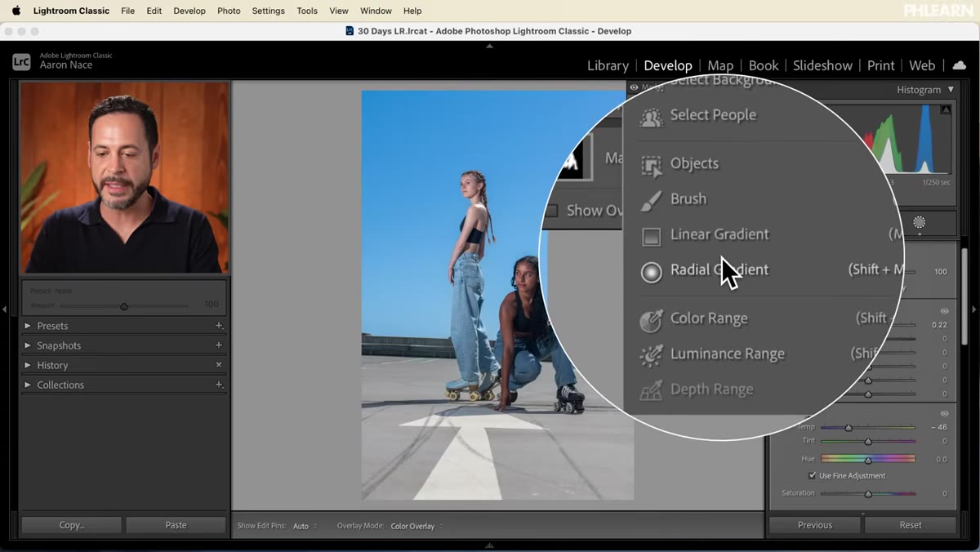Switch to the Web module
The width and height of the screenshot is (980, 552).
(922, 65)
